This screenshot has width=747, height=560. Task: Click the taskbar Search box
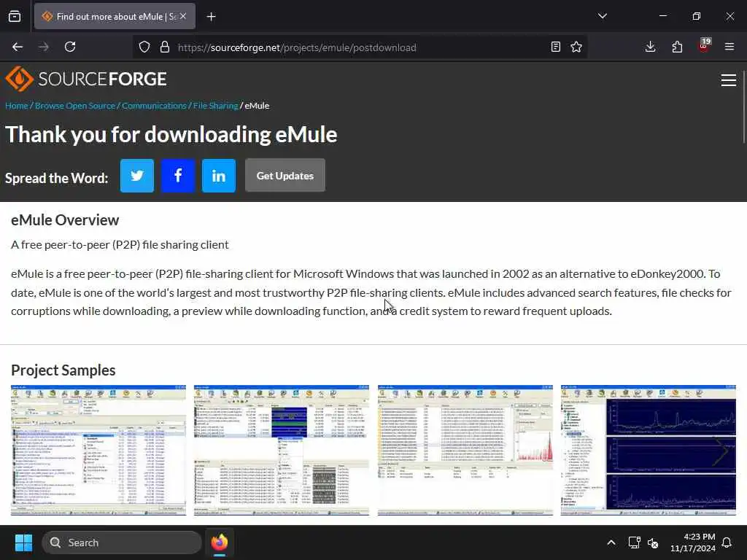point(122,542)
